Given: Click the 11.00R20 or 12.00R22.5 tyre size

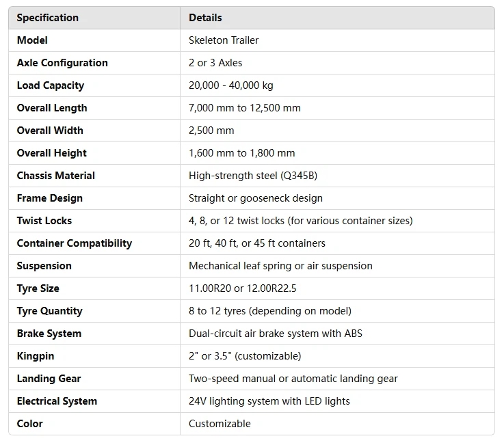Looking at the screenshot, I should [242, 288].
